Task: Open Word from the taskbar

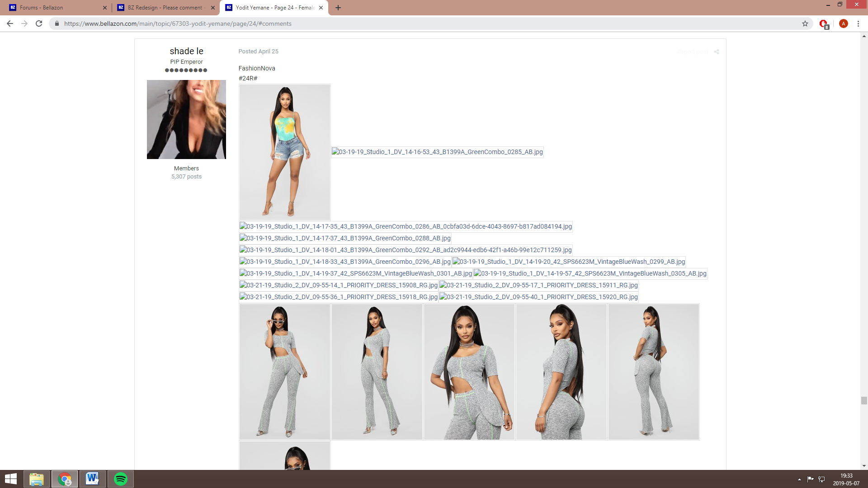Action: pos(92,479)
